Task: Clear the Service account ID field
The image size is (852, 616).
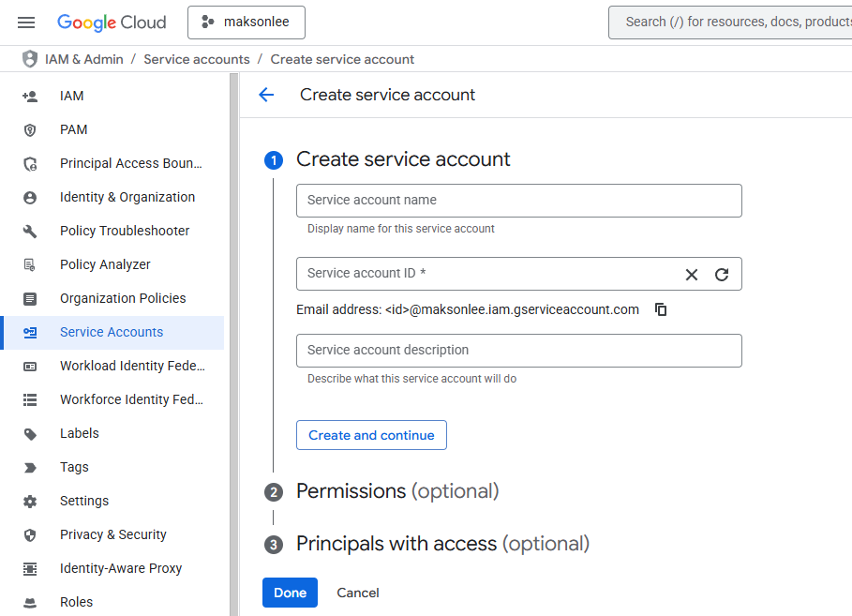Action: point(692,275)
